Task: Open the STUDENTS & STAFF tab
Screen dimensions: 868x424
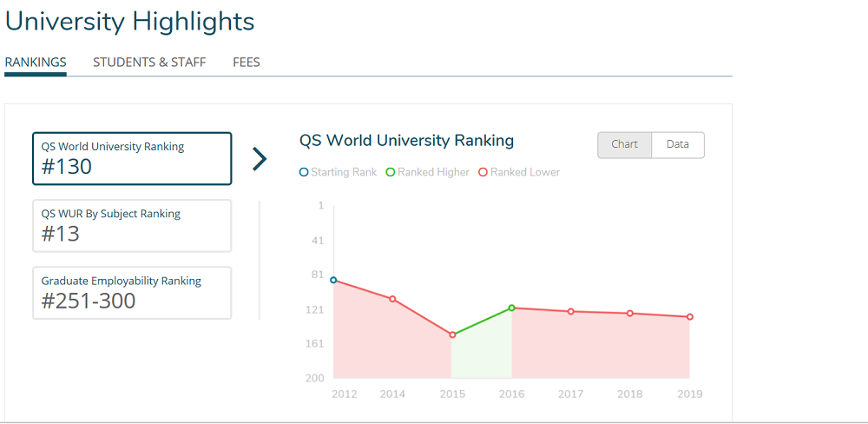Action: click(x=149, y=63)
